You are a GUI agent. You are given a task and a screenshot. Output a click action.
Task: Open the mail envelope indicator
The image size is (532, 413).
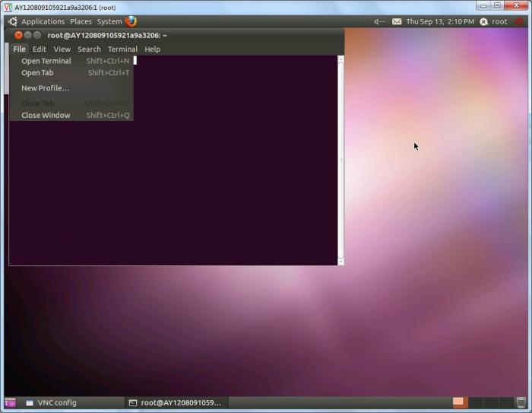397,21
